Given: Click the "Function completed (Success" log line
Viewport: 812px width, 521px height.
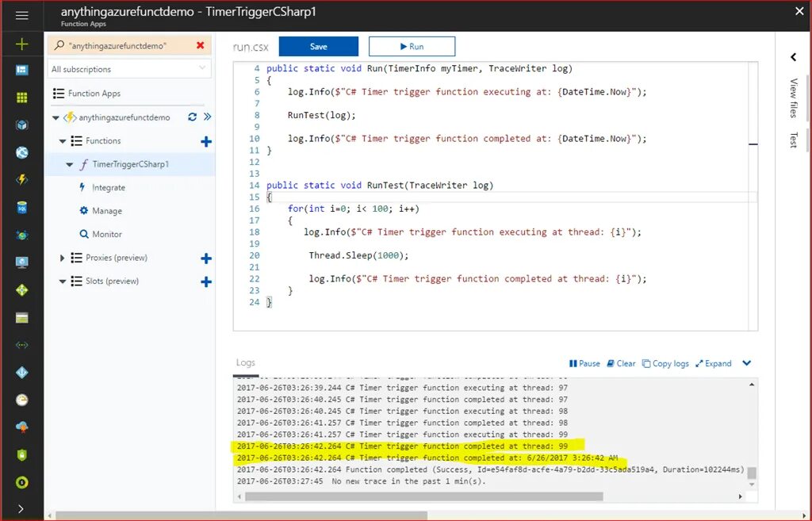Looking at the screenshot, I should (490, 469).
